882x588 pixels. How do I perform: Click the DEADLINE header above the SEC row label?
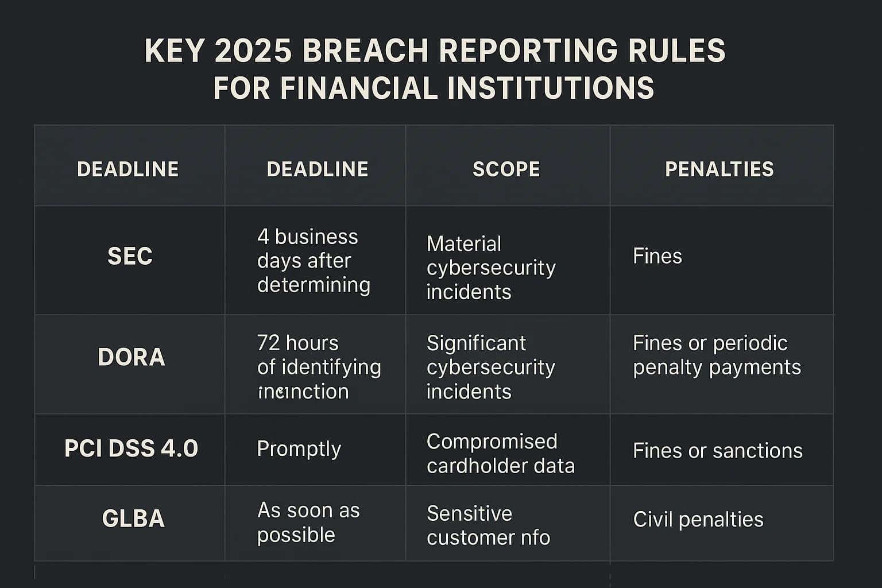[128, 169]
